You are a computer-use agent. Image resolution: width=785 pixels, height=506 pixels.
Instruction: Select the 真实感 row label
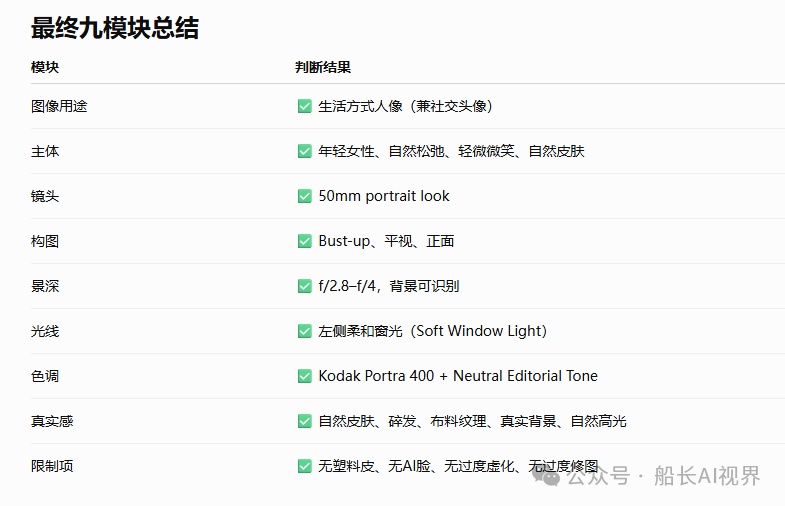click(x=52, y=421)
